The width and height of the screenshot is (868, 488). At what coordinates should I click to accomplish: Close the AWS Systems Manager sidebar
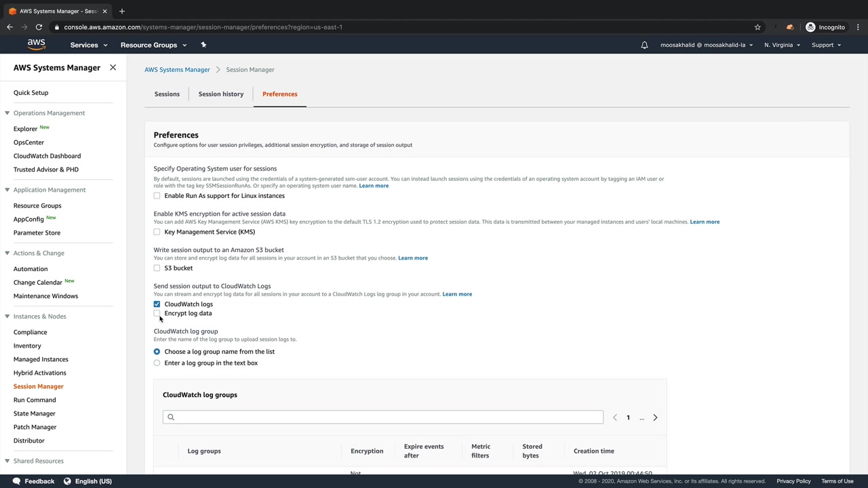[113, 68]
